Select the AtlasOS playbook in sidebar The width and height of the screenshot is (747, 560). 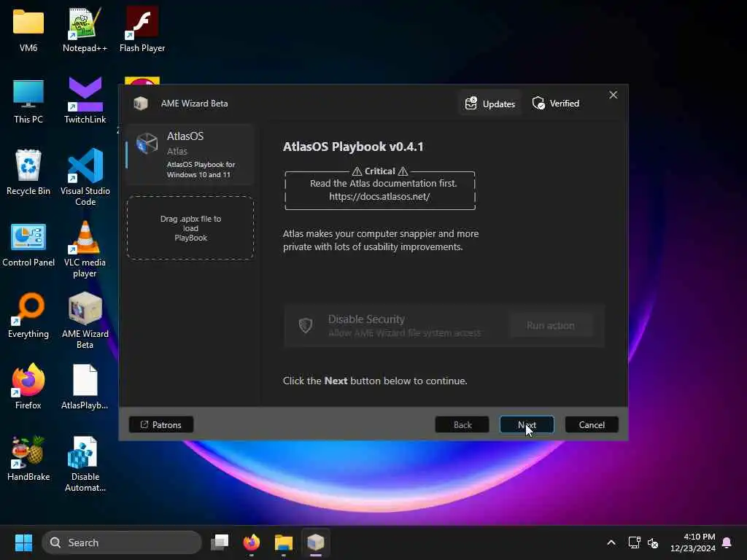[x=190, y=155]
